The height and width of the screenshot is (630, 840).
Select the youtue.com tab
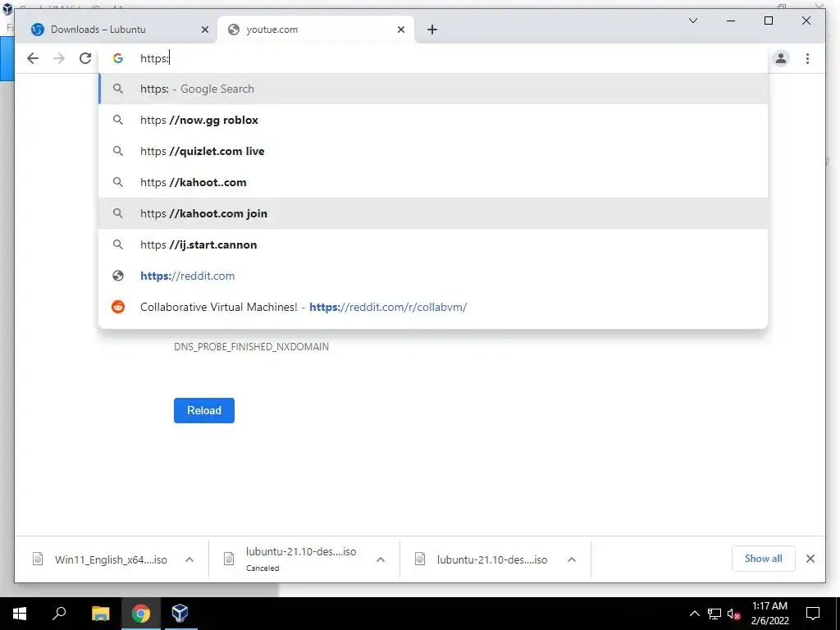coord(316,30)
